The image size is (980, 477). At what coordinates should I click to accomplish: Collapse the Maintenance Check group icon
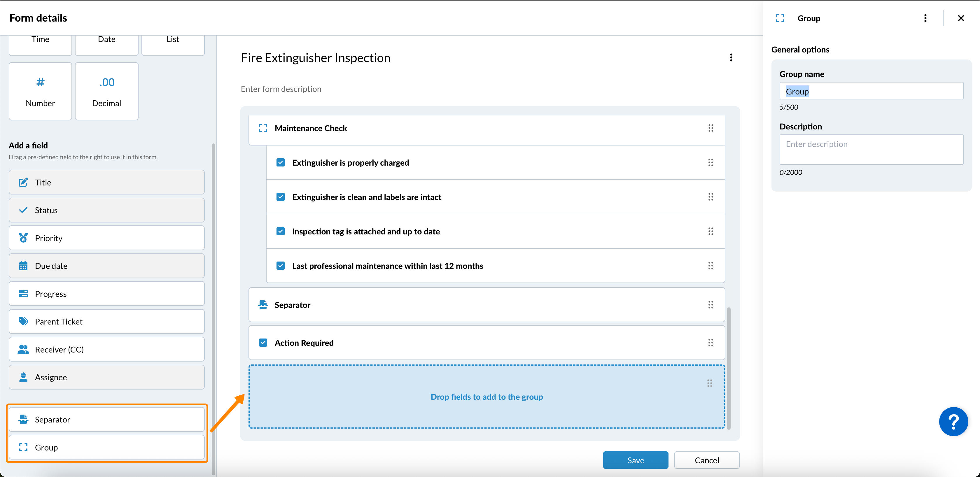263,128
